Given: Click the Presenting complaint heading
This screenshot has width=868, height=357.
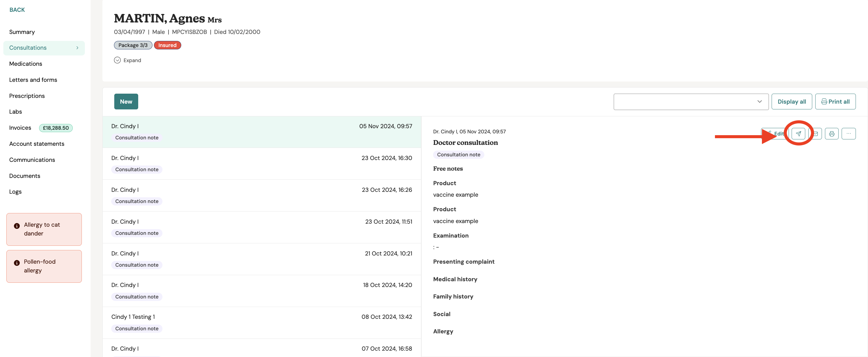Looking at the screenshot, I should point(464,262).
